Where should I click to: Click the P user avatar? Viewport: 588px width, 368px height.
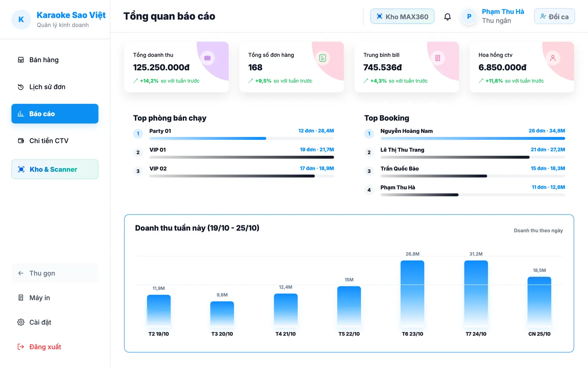pyautogui.click(x=469, y=17)
